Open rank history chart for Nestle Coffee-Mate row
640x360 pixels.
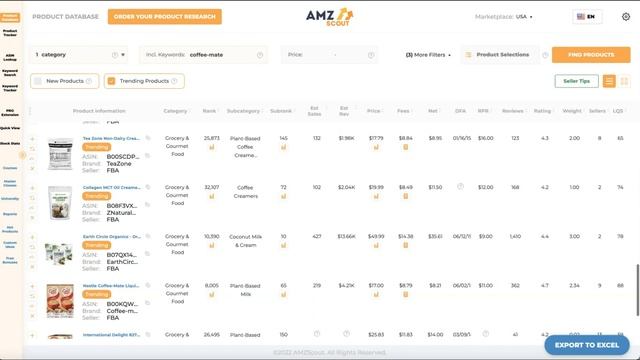coord(211,294)
